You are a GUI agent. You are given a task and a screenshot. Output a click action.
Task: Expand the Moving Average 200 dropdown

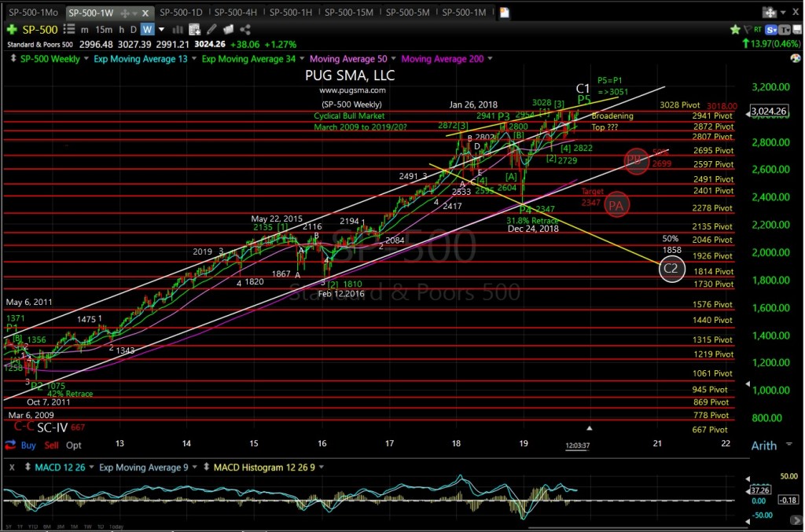pos(490,59)
